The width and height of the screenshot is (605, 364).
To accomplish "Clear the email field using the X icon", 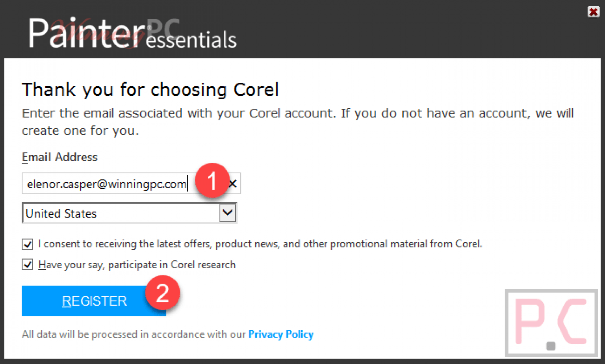I will [x=232, y=183].
